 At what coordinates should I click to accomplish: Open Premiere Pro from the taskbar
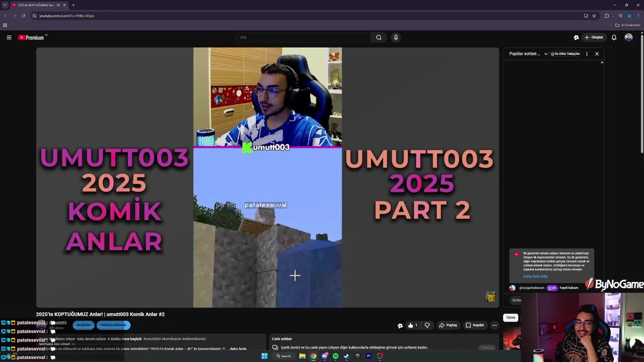(x=369, y=356)
